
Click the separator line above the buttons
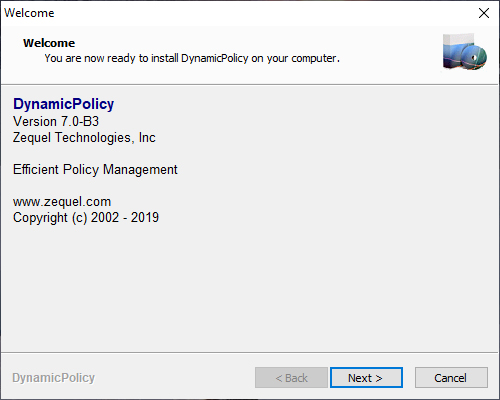[x=249, y=352]
